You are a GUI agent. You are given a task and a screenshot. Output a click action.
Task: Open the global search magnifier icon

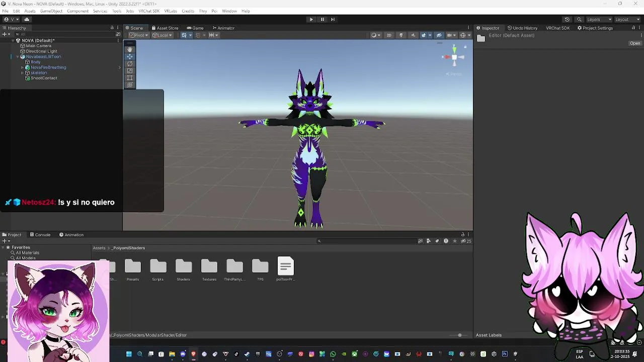pyautogui.click(x=579, y=20)
